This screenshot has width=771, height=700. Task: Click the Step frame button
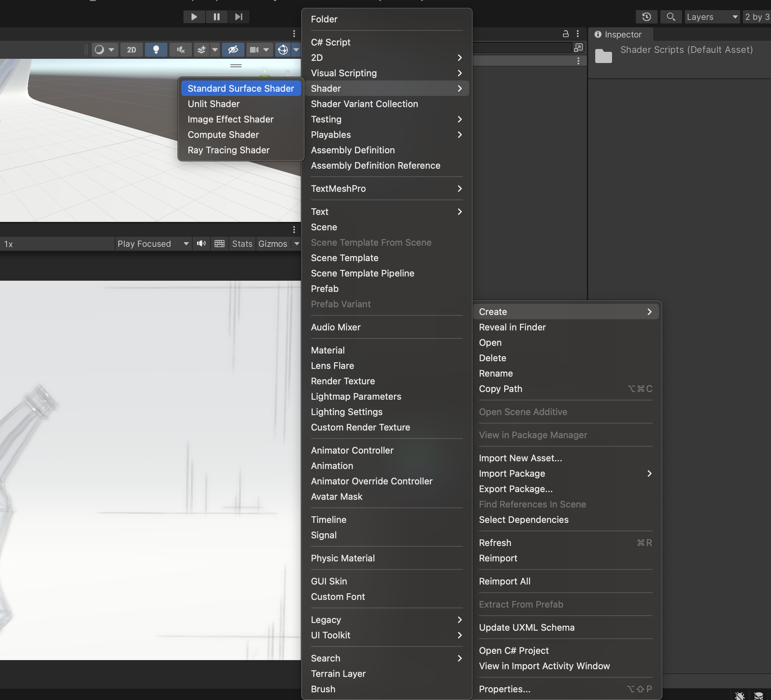tap(239, 17)
